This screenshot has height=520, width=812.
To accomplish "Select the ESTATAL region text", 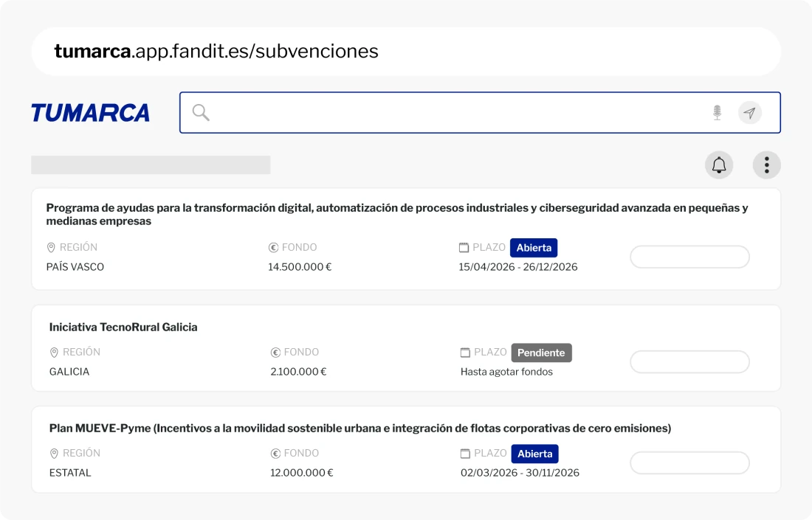I will [x=70, y=473].
